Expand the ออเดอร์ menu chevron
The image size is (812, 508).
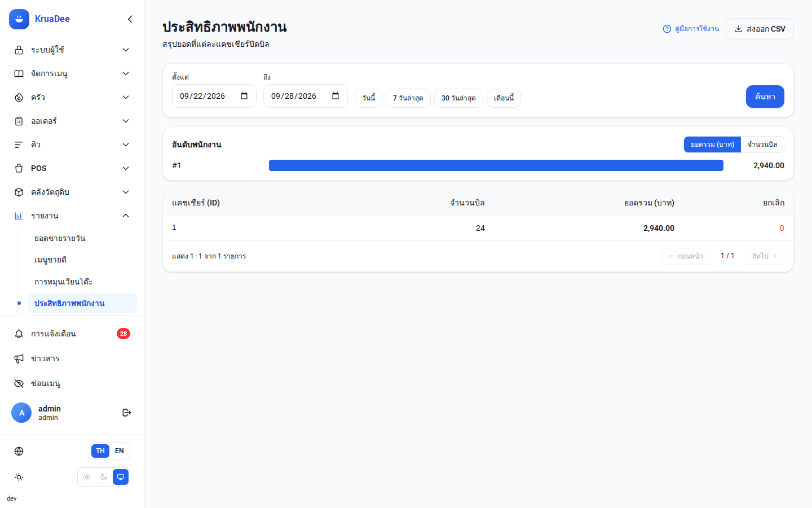[x=126, y=121]
